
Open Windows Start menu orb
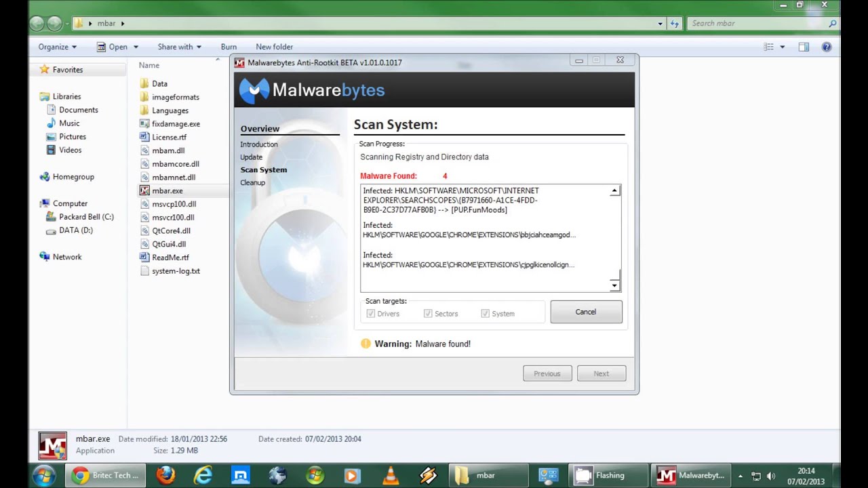[43, 476]
